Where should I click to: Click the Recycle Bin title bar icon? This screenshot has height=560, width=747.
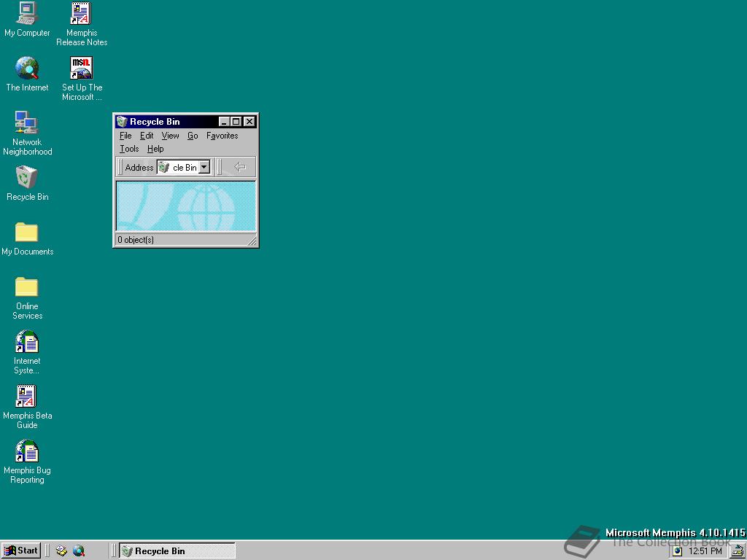(122, 122)
